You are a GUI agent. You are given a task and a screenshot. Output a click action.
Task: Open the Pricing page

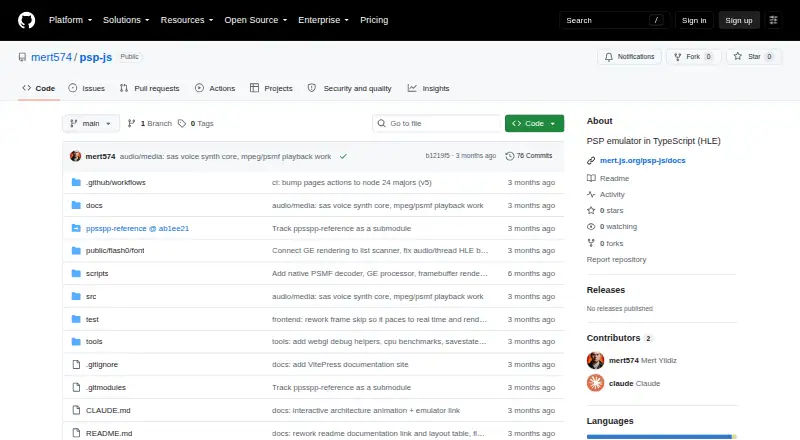[x=374, y=20]
